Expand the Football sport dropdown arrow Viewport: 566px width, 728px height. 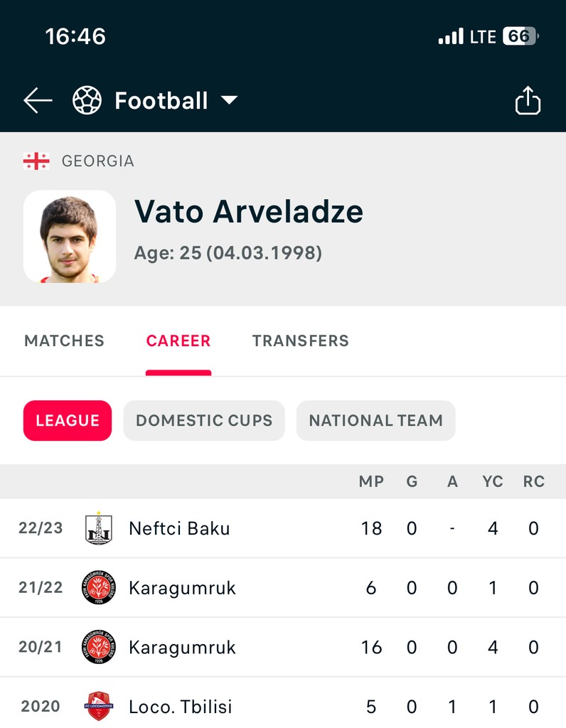click(229, 101)
